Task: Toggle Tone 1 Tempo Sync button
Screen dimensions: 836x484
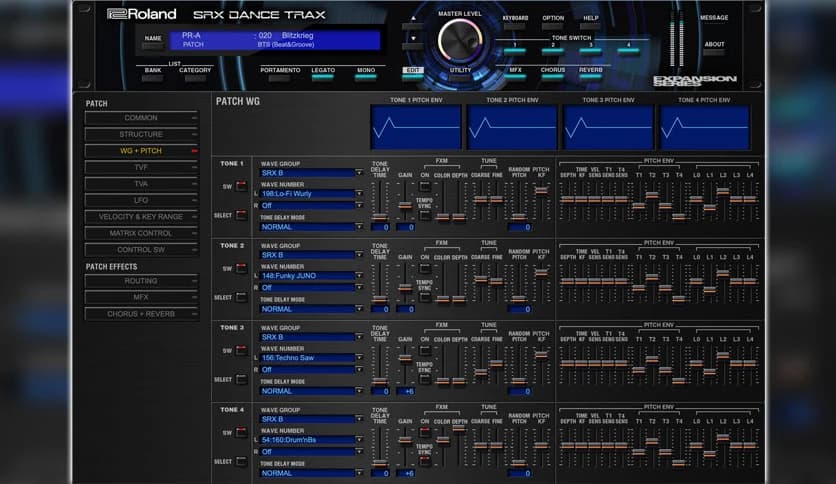Action: (x=425, y=215)
